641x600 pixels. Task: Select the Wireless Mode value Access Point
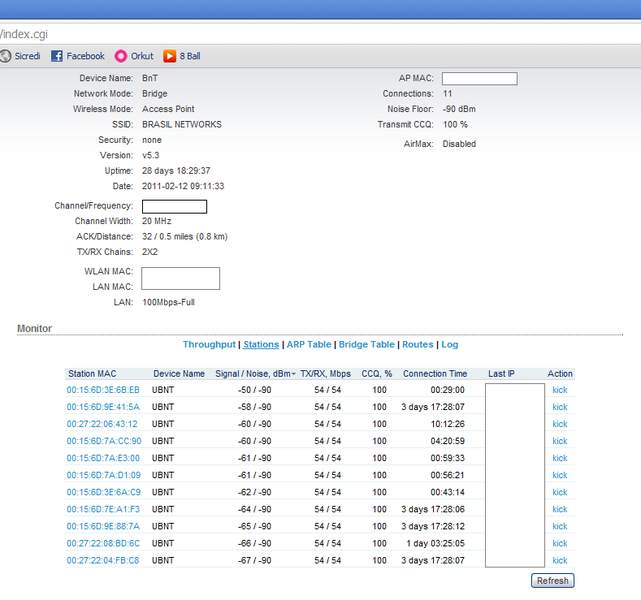click(x=168, y=109)
